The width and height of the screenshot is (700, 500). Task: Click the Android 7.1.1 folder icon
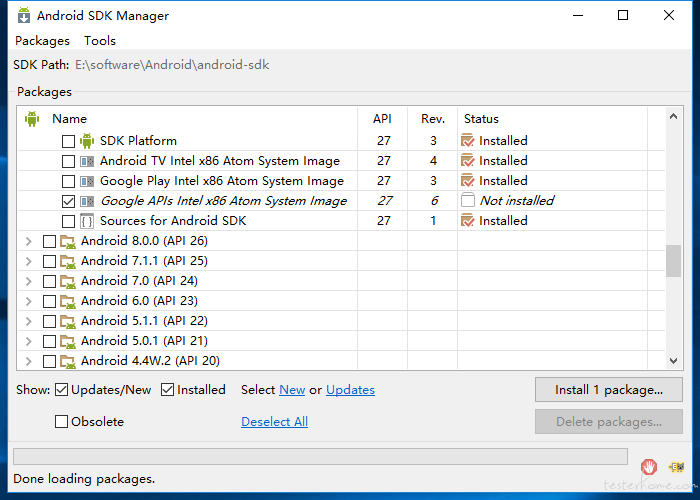tap(68, 261)
